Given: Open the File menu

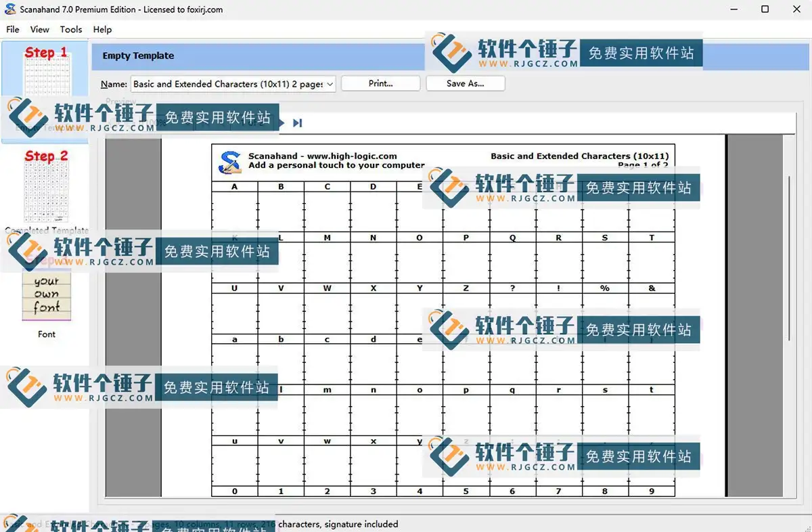Looking at the screenshot, I should pyautogui.click(x=13, y=30).
